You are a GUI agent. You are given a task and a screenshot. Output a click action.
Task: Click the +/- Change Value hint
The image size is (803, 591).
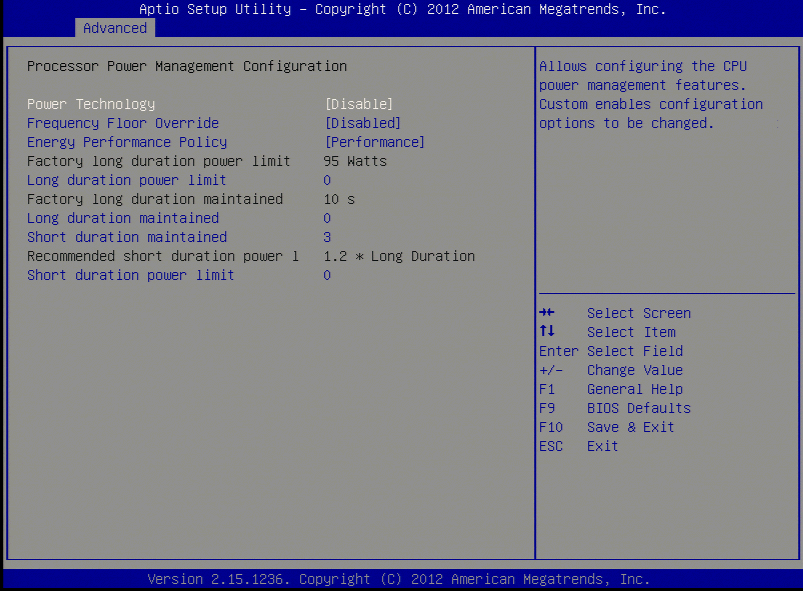(611, 370)
